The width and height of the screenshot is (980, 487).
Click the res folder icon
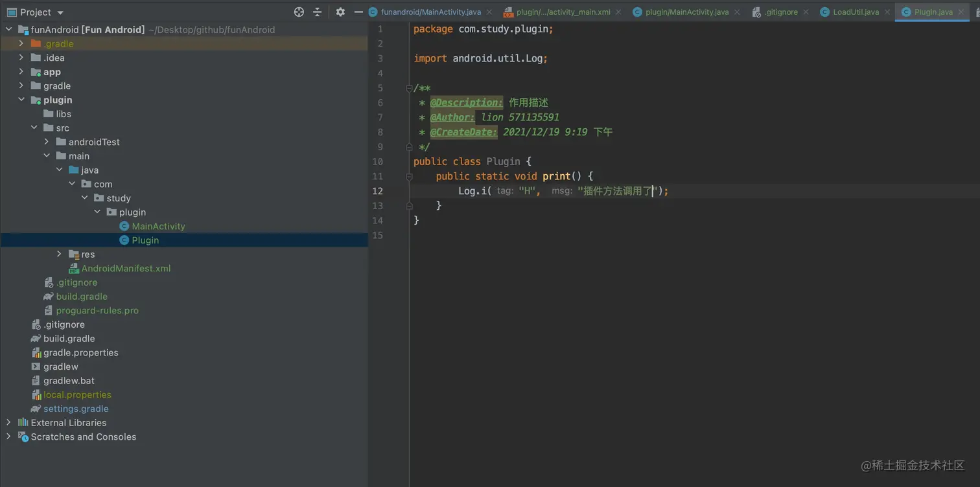tap(74, 255)
